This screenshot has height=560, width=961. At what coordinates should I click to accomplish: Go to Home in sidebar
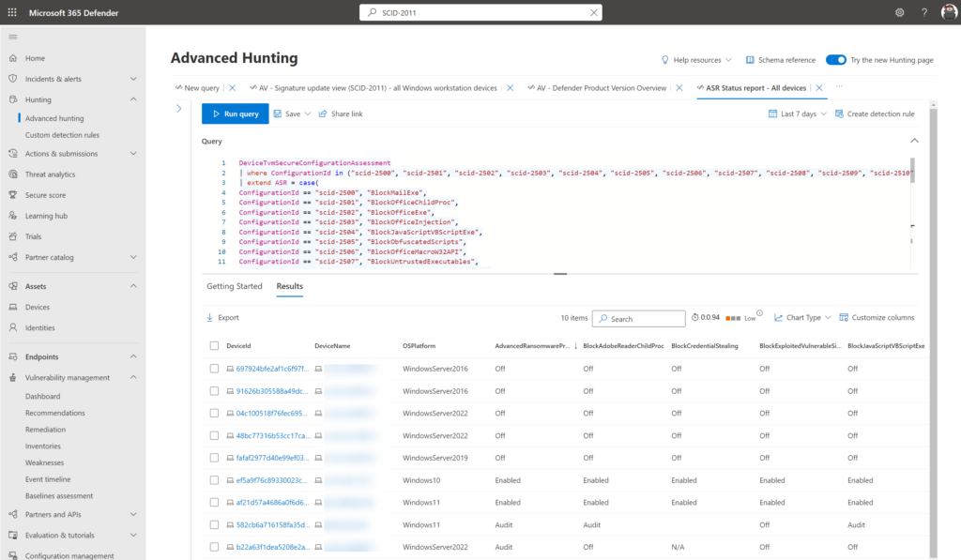coord(35,58)
